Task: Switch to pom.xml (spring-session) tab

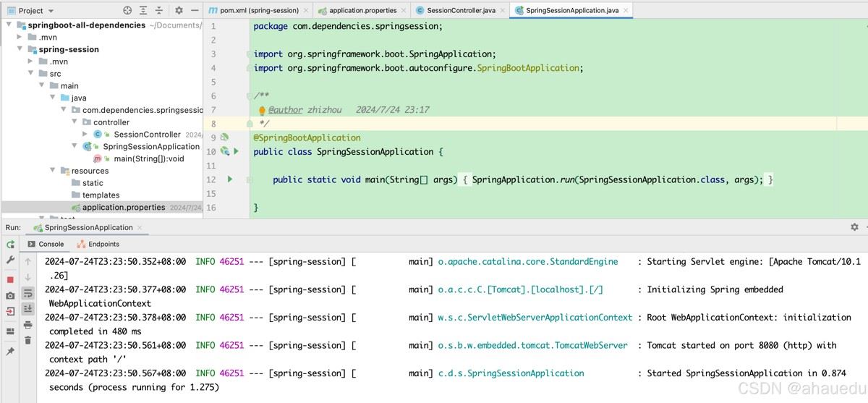Action: click(x=257, y=11)
